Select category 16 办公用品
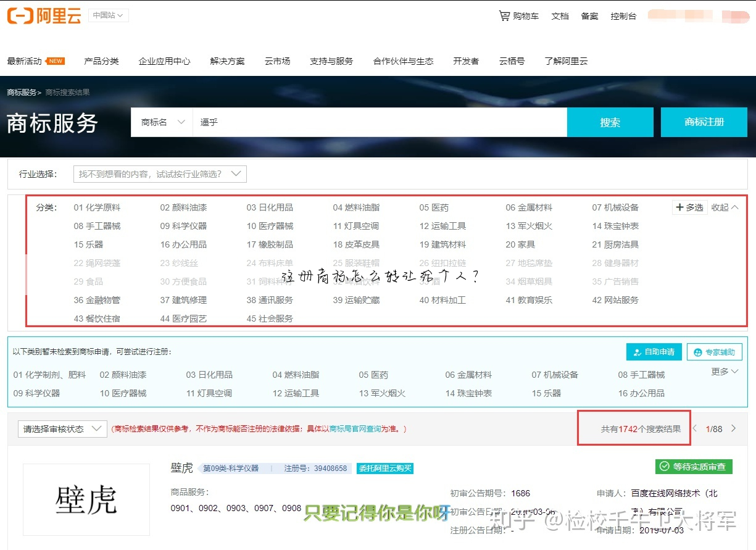 pos(183,244)
